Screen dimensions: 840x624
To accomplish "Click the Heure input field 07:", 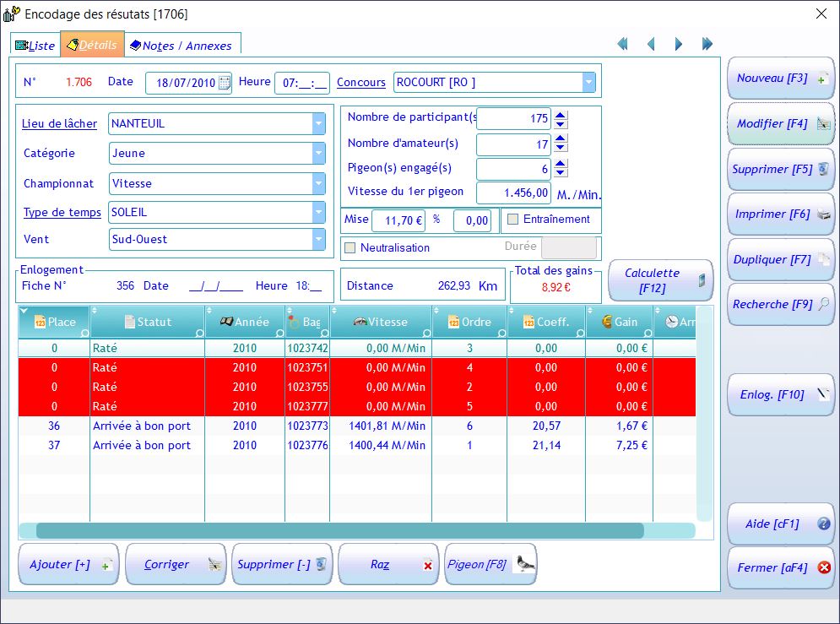I will coord(302,83).
